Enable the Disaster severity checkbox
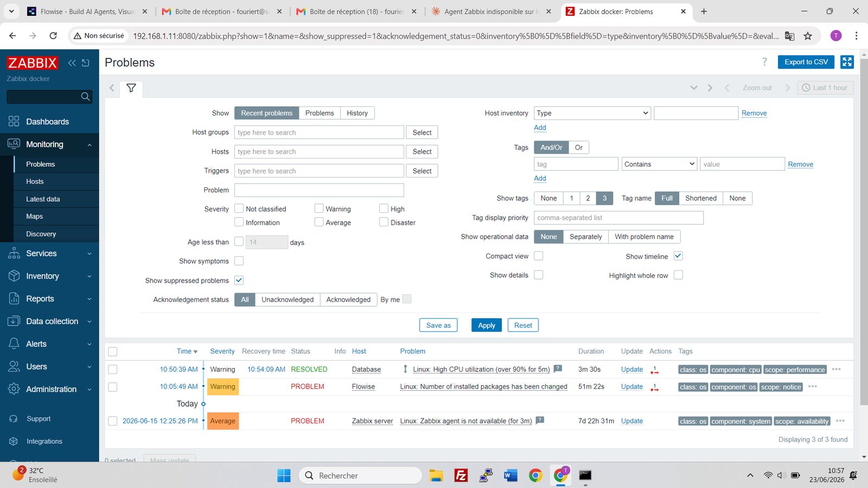 tap(384, 222)
